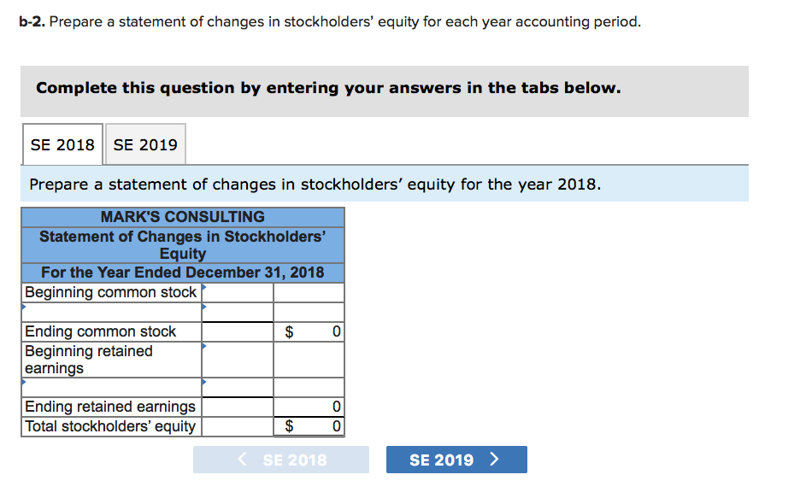This screenshot has width=812, height=504.
Task: Click the SE 2019 navigation button
Action: coord(456,459)
